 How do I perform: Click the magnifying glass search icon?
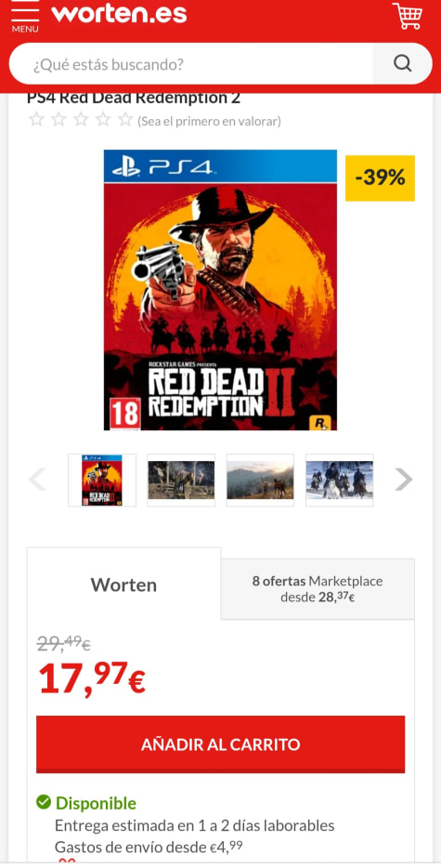point(402,64)
